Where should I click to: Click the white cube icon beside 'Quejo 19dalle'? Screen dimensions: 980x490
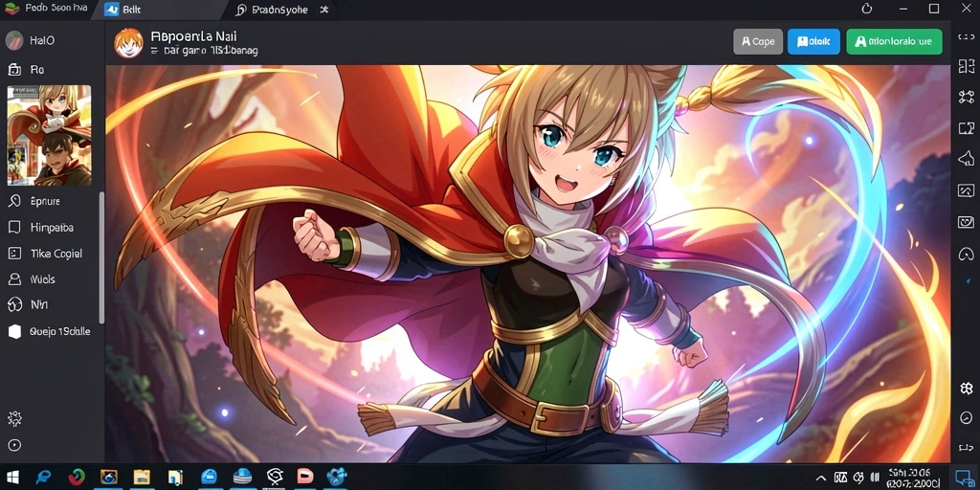[14, 331]
